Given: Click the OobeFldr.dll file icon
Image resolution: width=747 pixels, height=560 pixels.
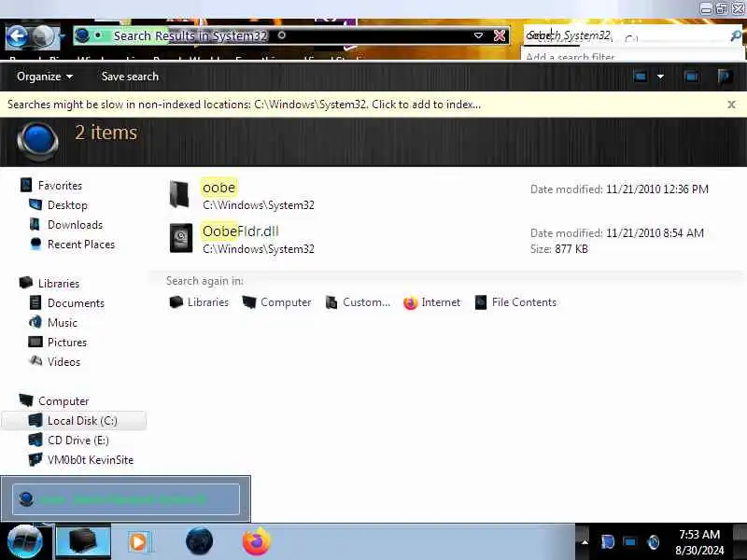Looking at the screenshot, I should tap(180, 238).
